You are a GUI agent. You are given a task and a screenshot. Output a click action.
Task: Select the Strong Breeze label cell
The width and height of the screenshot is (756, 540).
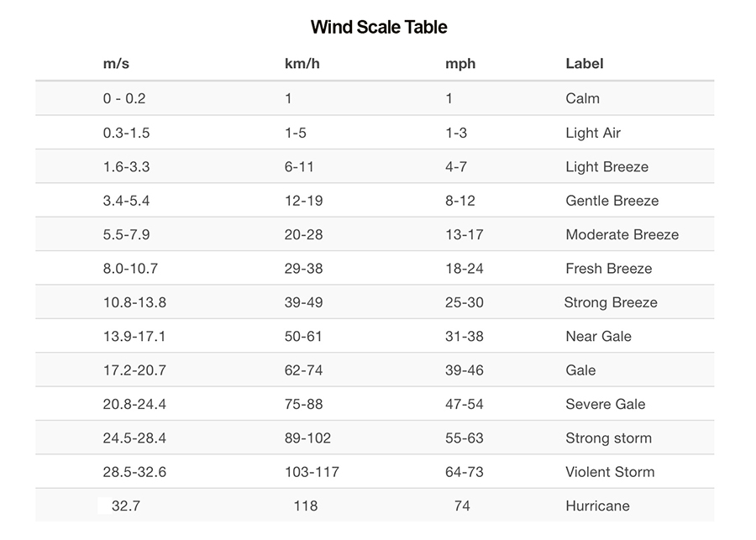[x=611, y=303]
